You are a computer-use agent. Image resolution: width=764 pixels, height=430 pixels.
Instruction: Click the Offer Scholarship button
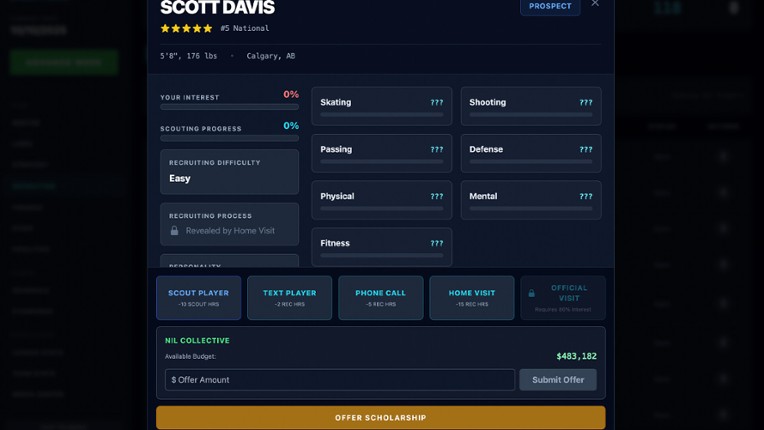[x=380, y=417]
